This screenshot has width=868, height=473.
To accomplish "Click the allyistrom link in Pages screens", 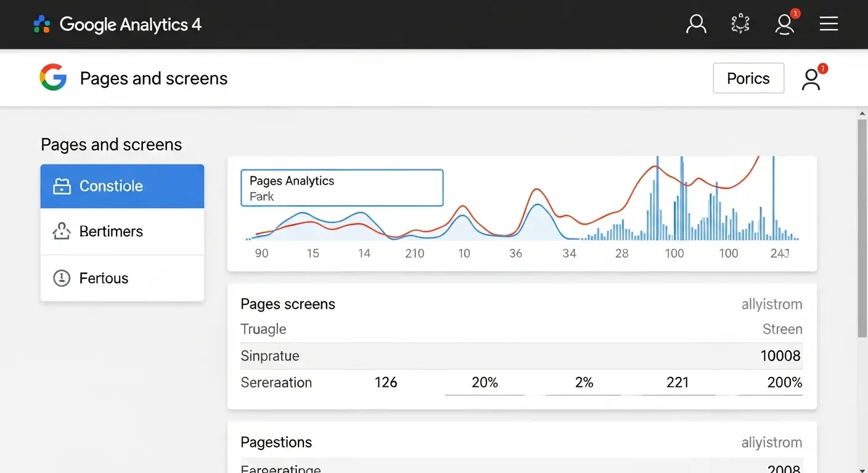I will click(771, 304).
